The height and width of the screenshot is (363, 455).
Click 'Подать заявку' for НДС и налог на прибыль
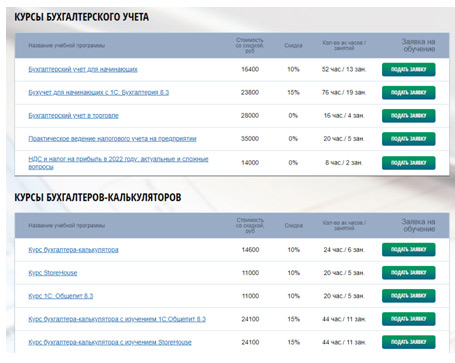[x=409, y=163]
